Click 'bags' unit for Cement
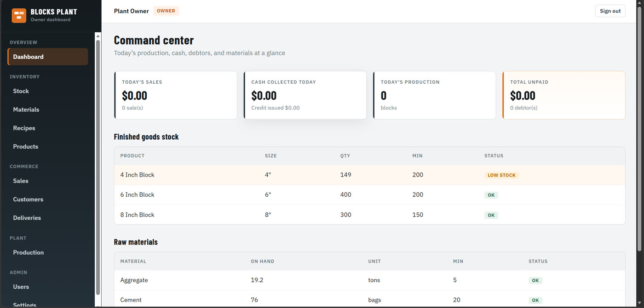 point(374,300)
